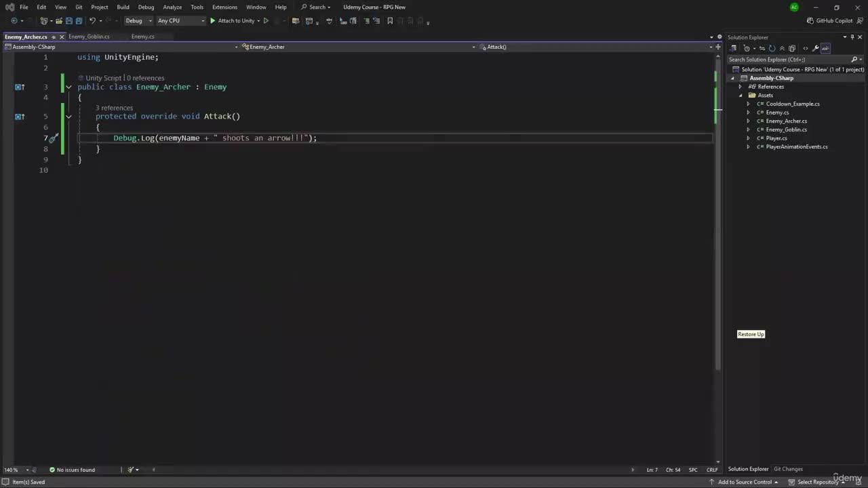The height and width of the screenshot is (488, 868).
Task: Toggle auto-hide pin of Solution Explorer
Action: click(852, 37)
